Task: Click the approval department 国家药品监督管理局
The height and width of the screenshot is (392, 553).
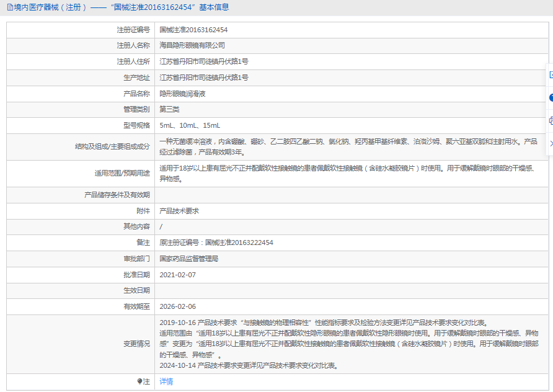Action: pos(188,259)
